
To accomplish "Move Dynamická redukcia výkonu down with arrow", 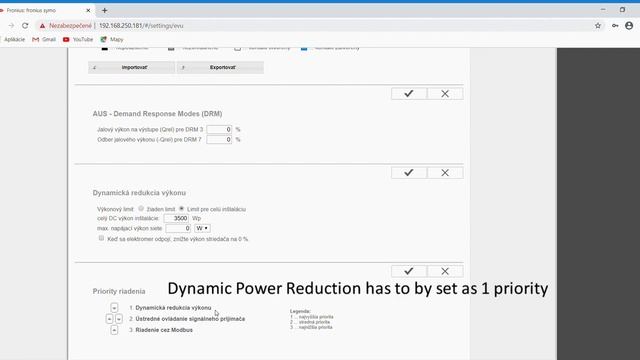I will [x=114, y=308].
